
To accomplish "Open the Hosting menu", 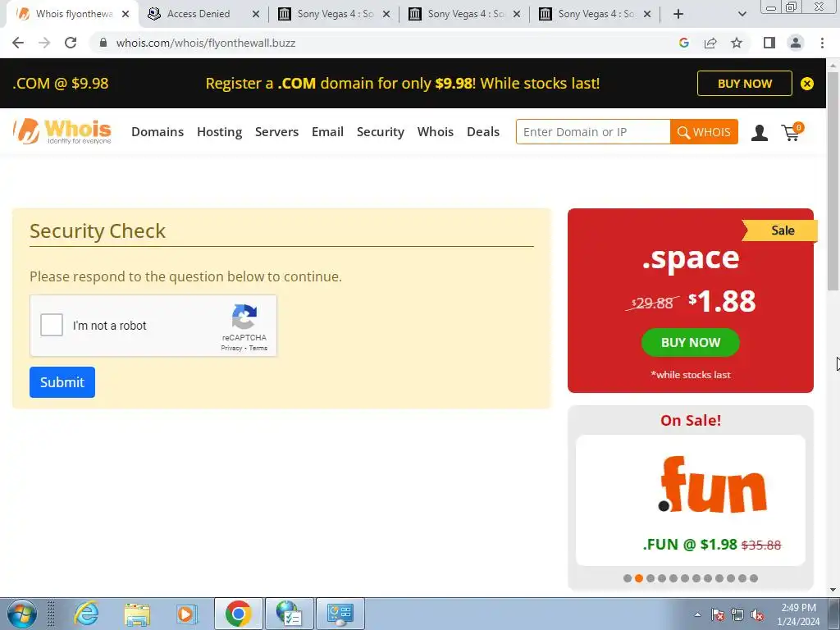I will (220, 132).
